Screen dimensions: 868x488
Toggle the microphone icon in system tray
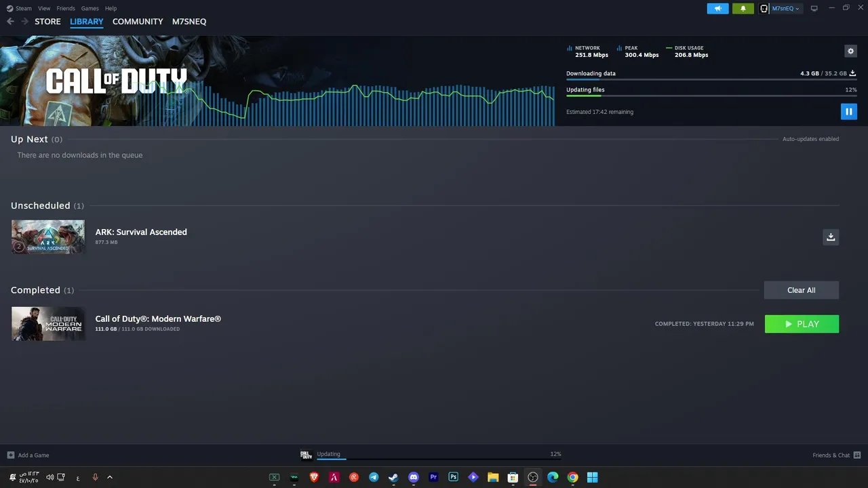(x=95, y=477)
